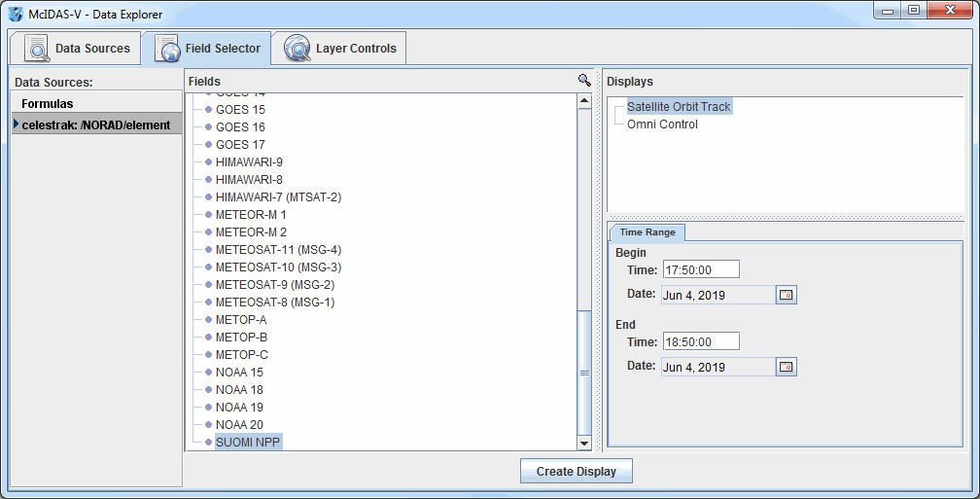This screenshot has width=980, height=499.
Task: Expand the celestrak data source arrow
Action: (17, 125)
